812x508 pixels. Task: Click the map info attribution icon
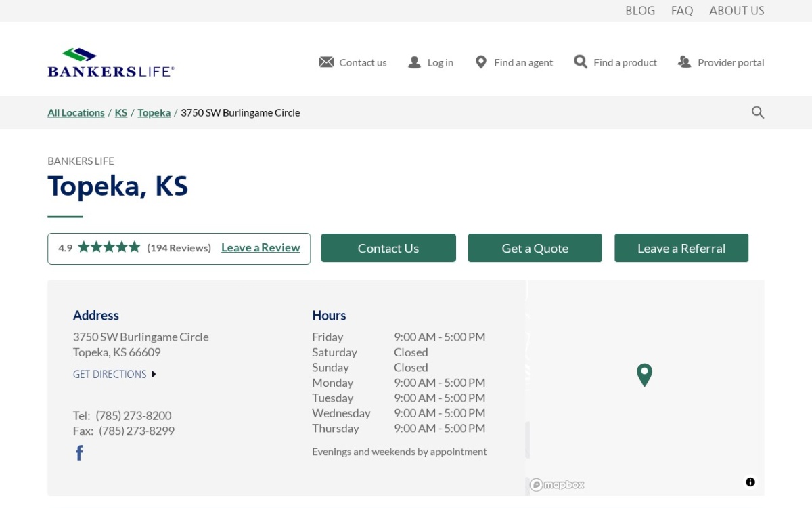(750, 482)
